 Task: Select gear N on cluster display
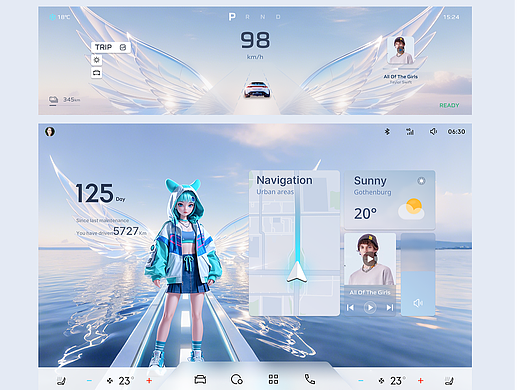click(x=263, y=17)
